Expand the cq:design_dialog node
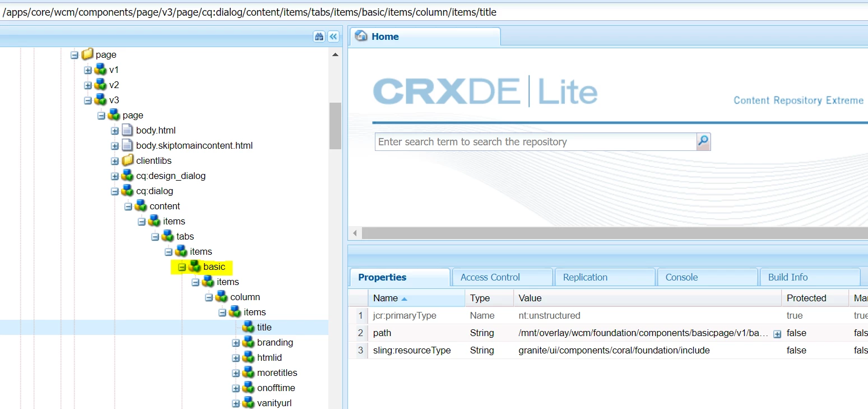The image size is (868, 409). tap(114, 176)
